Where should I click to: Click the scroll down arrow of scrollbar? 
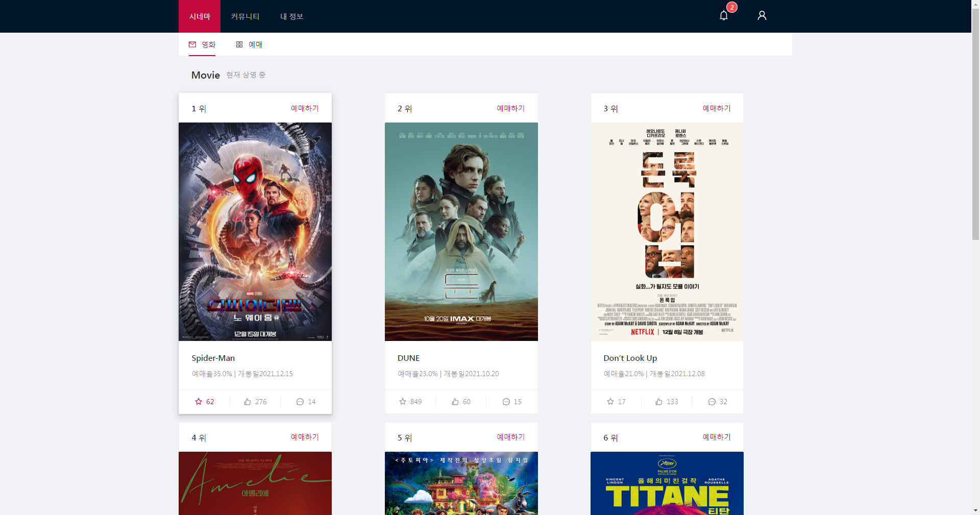[x=975, y=510]
